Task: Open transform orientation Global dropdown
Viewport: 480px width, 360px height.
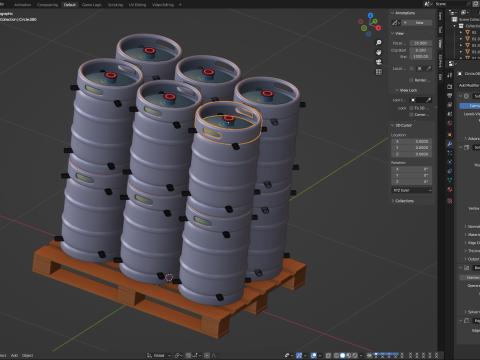Action: click(x=159, y=355)
